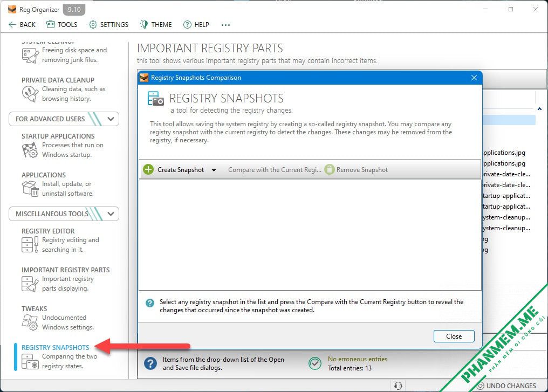Click the headset support icon

[398, 386]
